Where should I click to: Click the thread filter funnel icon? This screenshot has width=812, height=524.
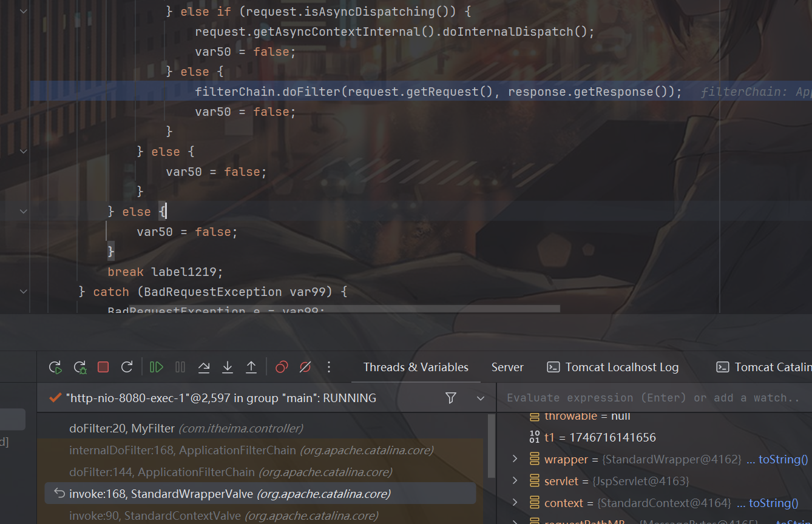click(x=451, y=398)
